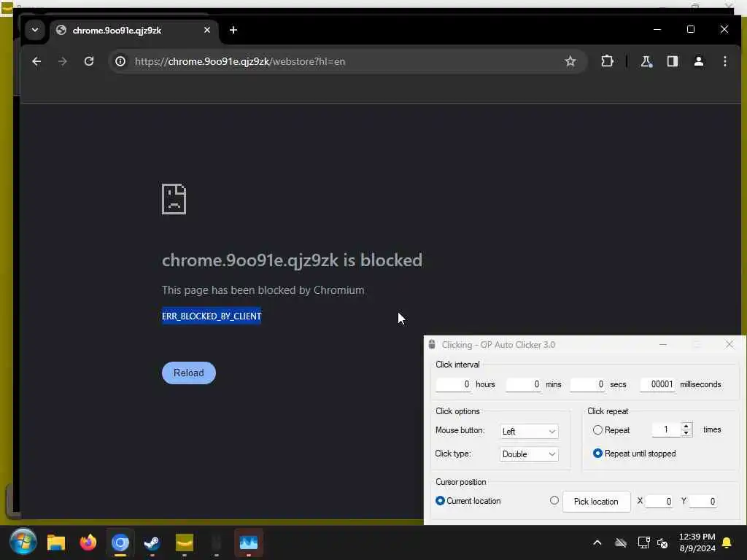Image resolution: width=747 pixels, height=560 pixels.
Task: Click the address bar URL
Action: tap(239, 61)
